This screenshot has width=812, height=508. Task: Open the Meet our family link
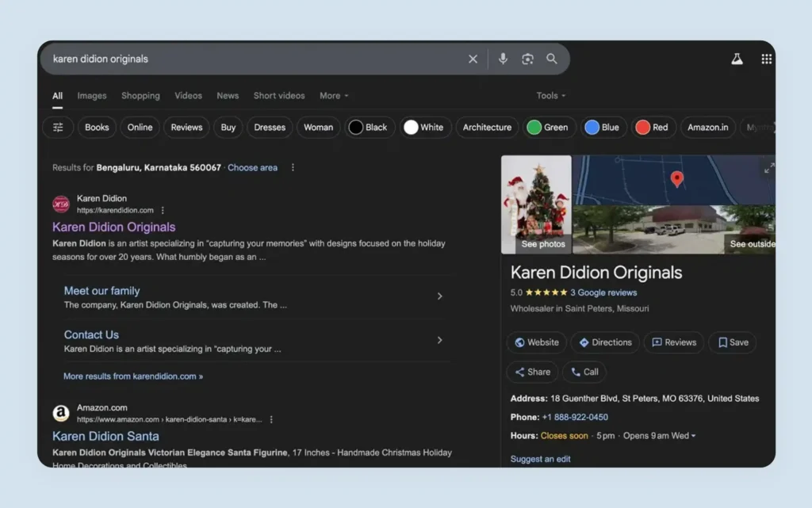tap(101, 291)
